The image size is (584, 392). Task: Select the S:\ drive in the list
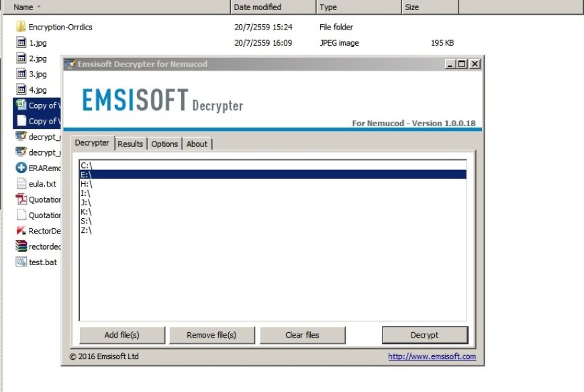(x=273, y=221)
